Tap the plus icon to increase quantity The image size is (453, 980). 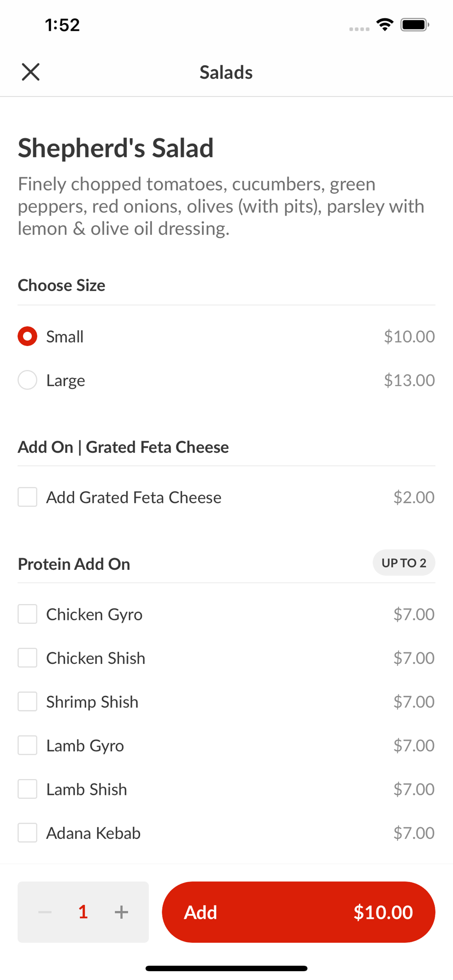[x=121, y=912]
